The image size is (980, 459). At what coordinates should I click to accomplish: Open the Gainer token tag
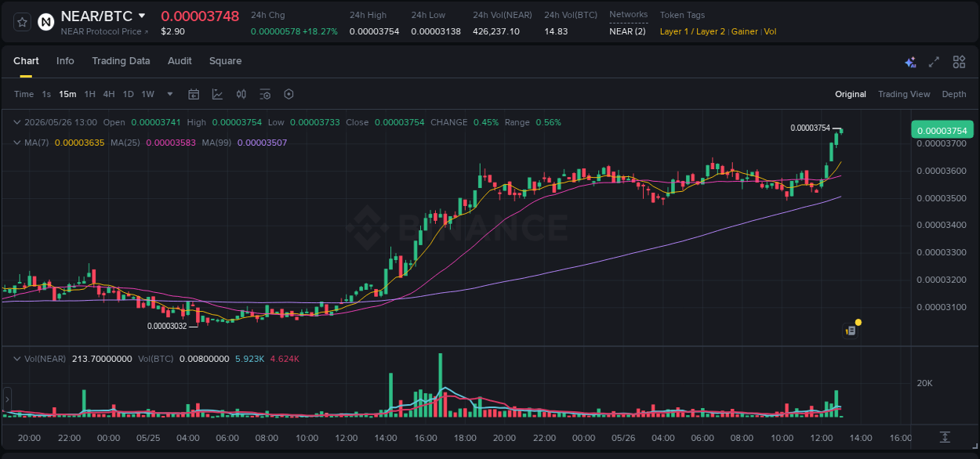(x=745, y=31)
